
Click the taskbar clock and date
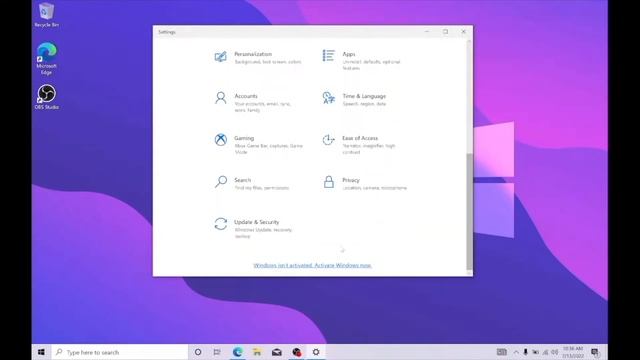[x=573, y=352]
